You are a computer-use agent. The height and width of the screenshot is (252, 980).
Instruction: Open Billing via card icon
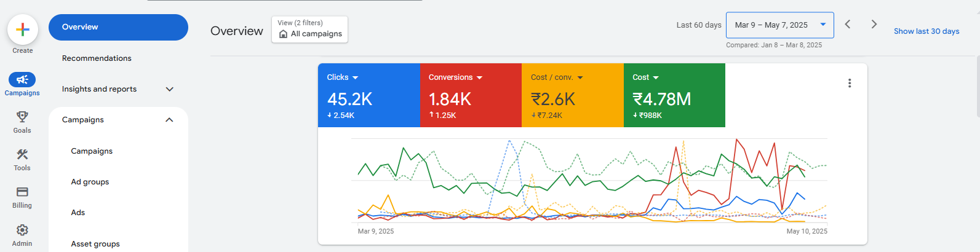(22, 192)
